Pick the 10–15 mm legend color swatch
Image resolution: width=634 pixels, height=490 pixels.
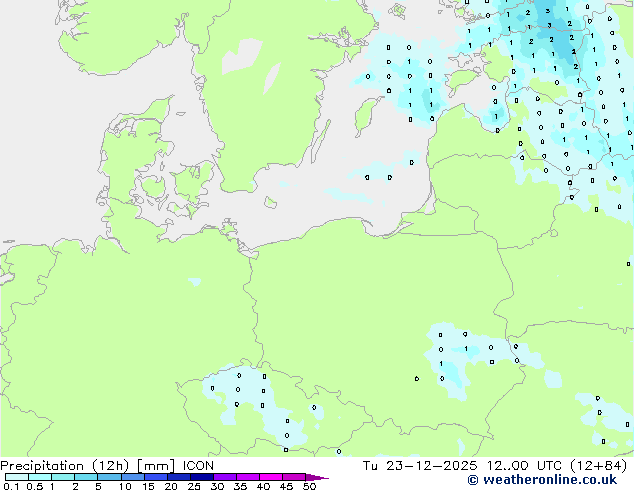(x=132, y=477)
